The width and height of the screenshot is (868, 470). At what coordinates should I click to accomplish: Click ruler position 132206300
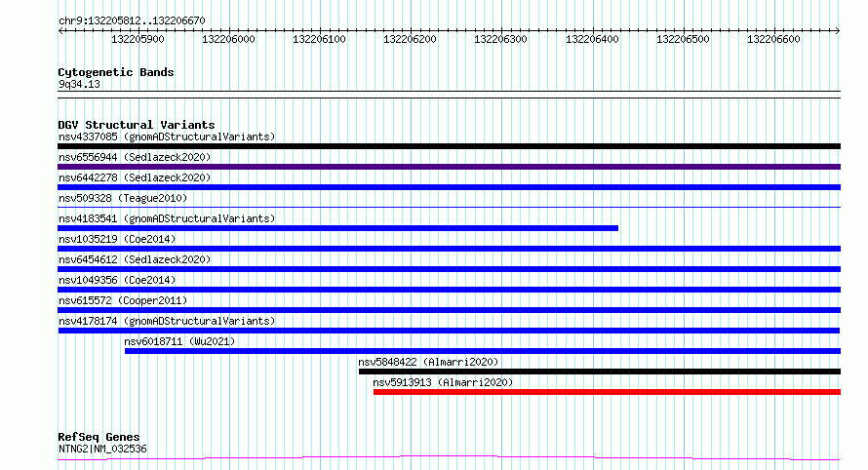(501, 39)
